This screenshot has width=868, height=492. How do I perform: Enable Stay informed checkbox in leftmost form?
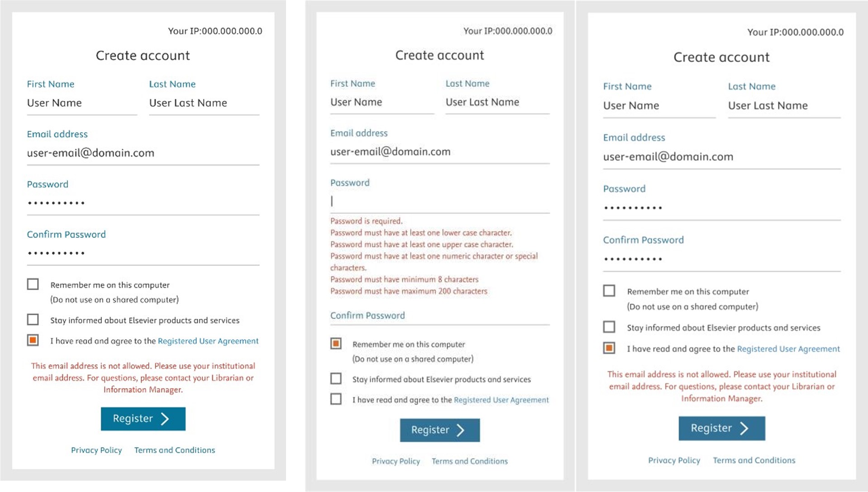(33, 320)
